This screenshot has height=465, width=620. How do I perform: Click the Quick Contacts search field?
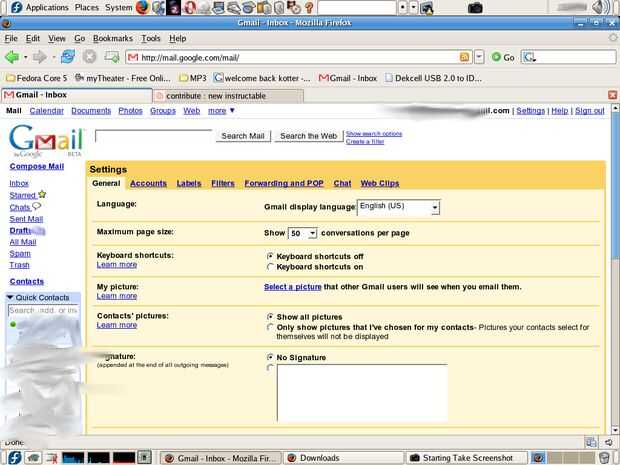(x=43, y=310)
